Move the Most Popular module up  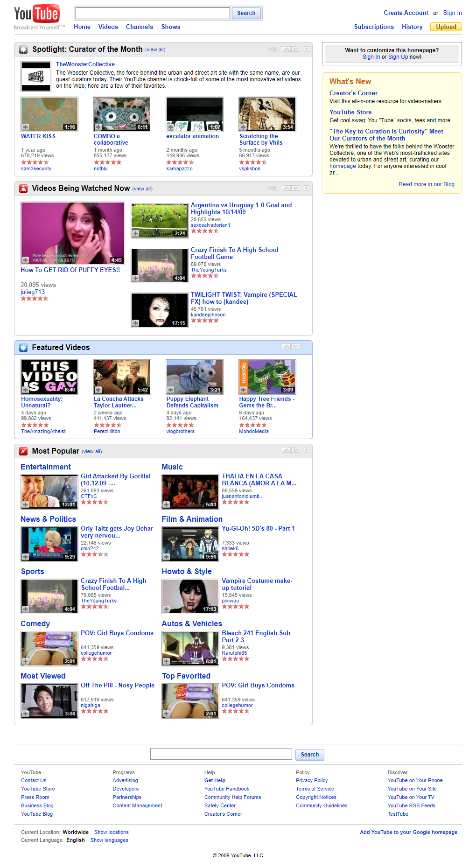click(287, 450)
